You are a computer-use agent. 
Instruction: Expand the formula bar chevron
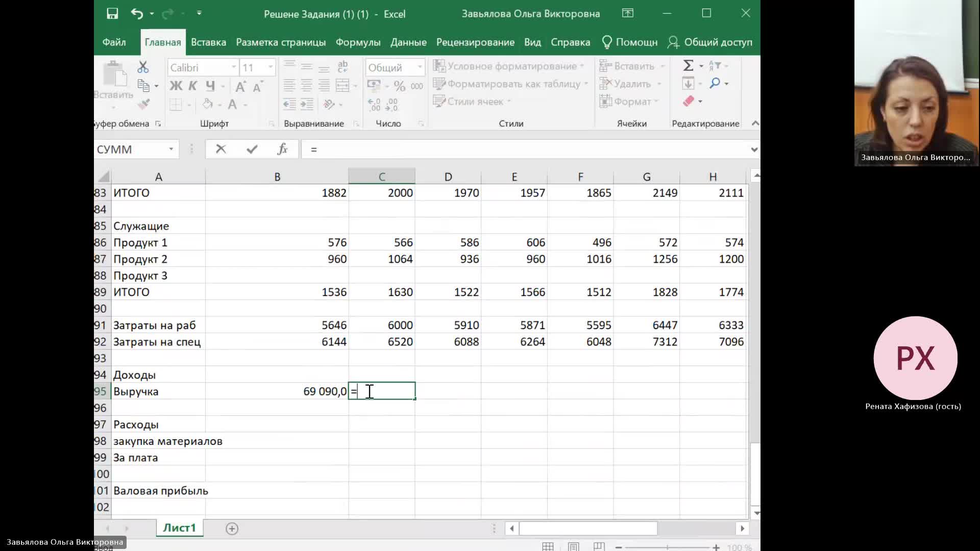pyautogui.click(x=754, y=149)
